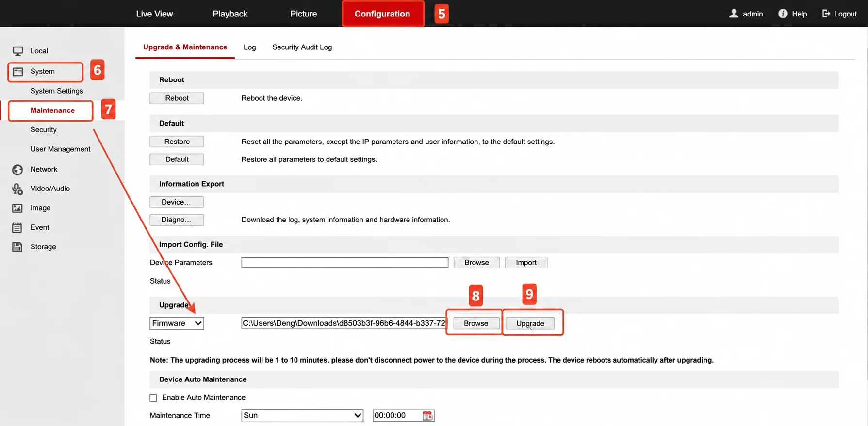Click the Logout exit icon
The width and height of the screenshot is (868, 426).
point(826,14)
